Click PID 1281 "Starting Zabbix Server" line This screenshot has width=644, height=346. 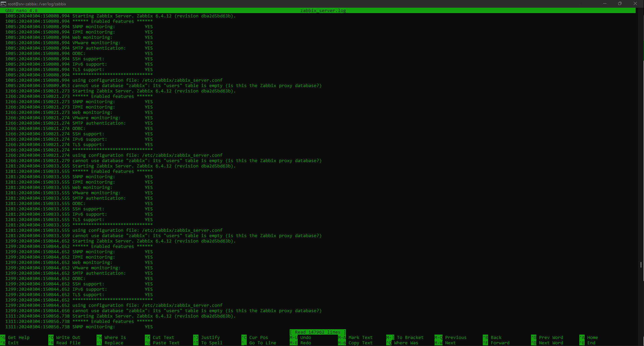pos(121,166)
